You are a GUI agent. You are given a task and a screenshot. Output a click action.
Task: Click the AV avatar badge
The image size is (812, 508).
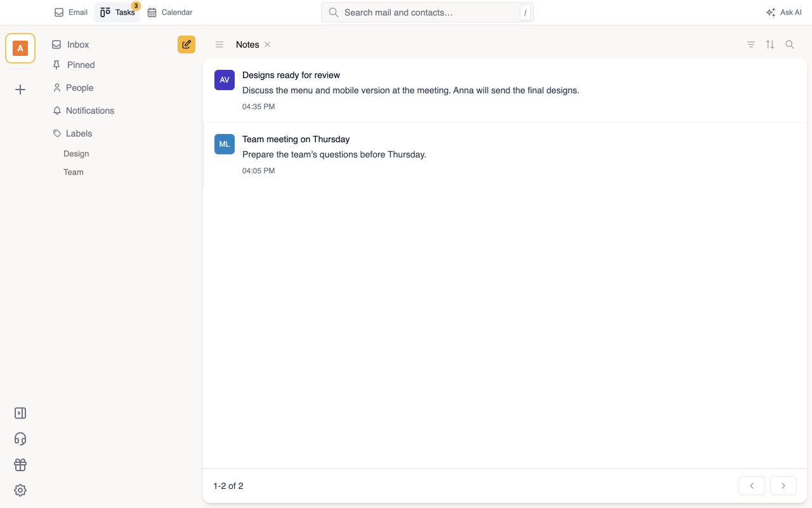[225, 80]
